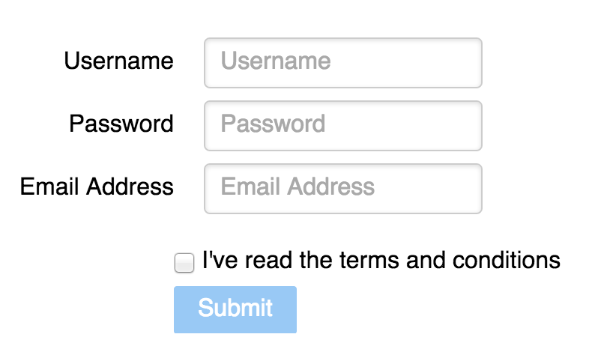This screenshot has width=592, height=364.
Task: Click the Username input field
Action: [x=342, y=63]
